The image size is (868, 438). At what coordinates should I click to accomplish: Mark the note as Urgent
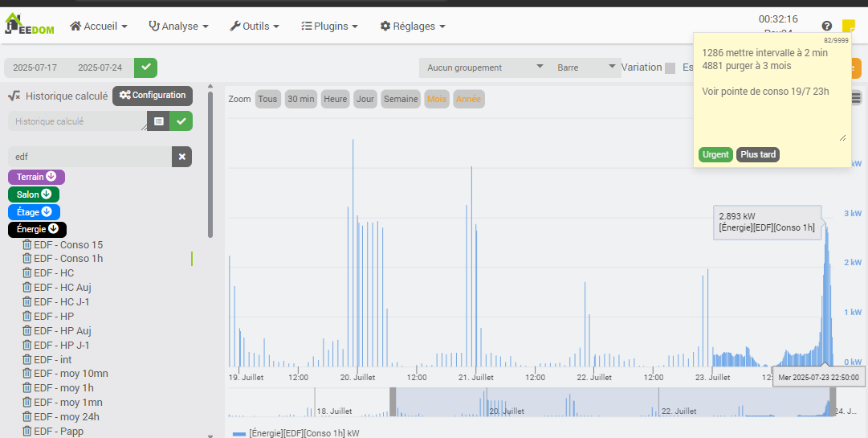715,154
